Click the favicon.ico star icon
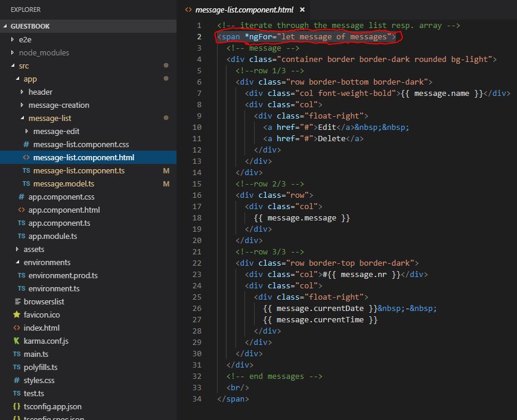The height and width of the screenshot is (420, 517). pos(17,315)
